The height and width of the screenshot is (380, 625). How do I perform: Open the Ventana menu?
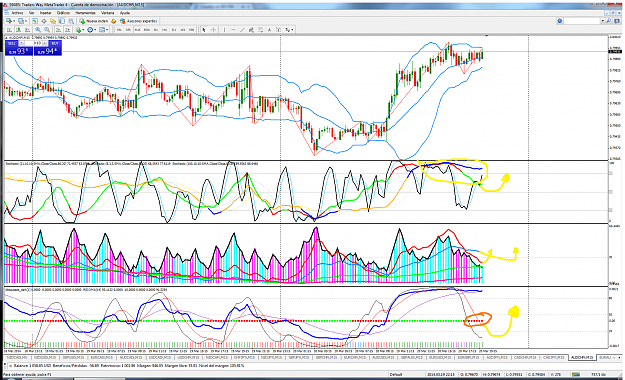pos(108,13)
